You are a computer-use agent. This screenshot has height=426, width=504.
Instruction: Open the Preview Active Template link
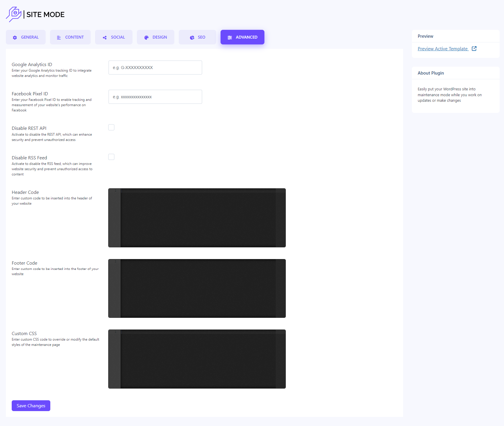(x=443, y=49)
